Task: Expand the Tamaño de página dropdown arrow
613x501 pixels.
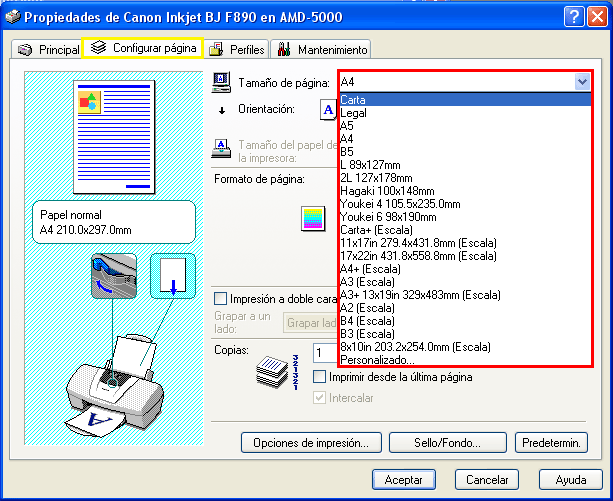Action: 582,82
